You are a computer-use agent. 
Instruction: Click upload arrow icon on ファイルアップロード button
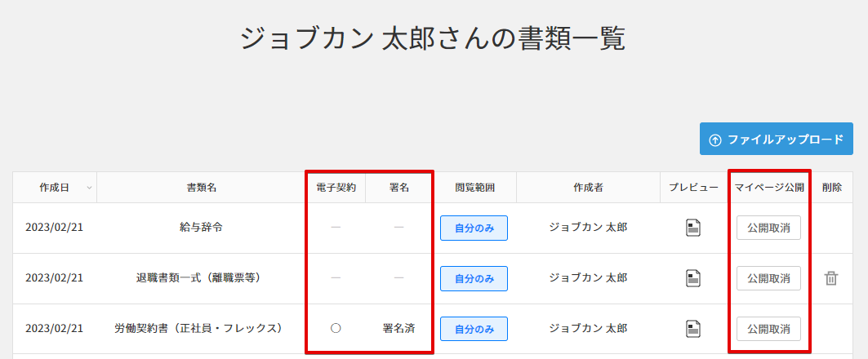[x=715, y=140]
